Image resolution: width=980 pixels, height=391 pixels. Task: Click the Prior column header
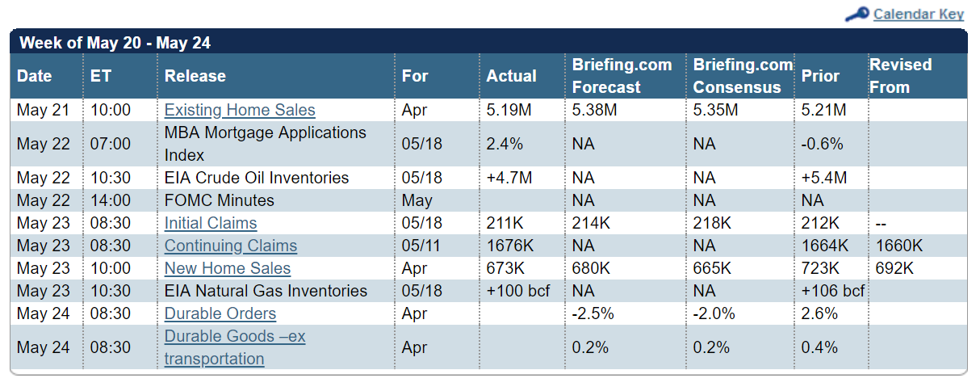coord(820,76)
